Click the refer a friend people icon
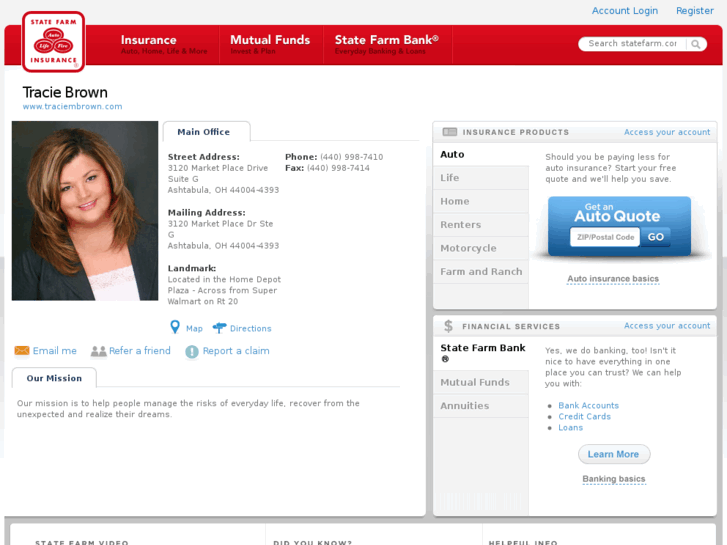The image size is (727, 545). (x=98, y=351)
